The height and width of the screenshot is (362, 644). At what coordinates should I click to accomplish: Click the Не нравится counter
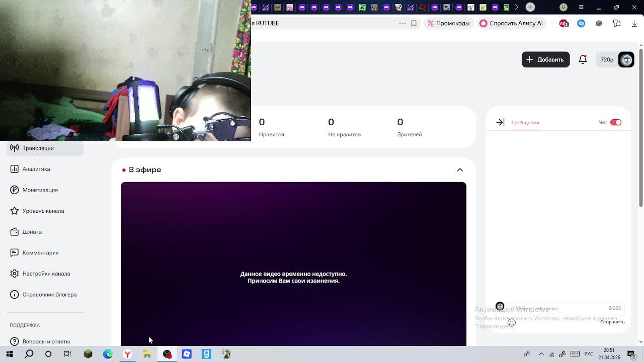(344, 127)
